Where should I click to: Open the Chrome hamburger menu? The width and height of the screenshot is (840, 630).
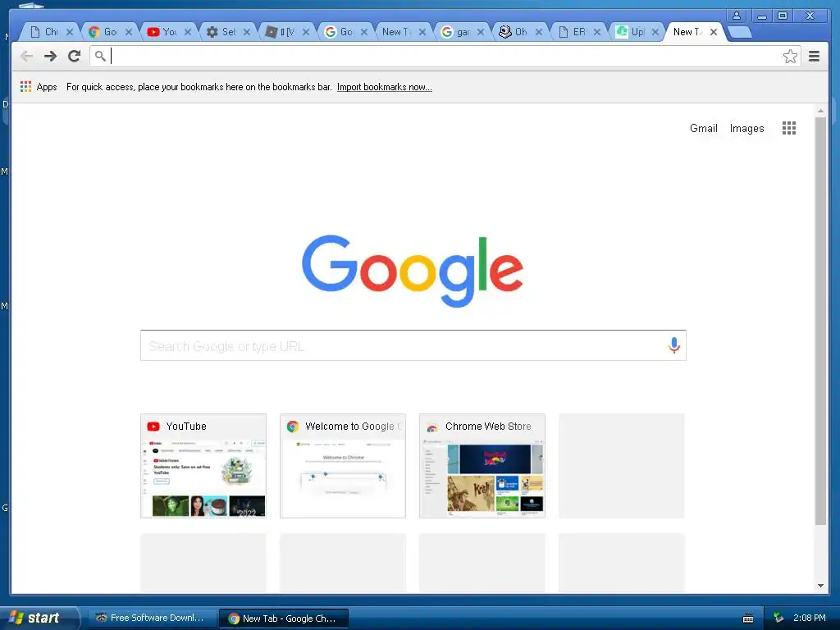(815, 57)
